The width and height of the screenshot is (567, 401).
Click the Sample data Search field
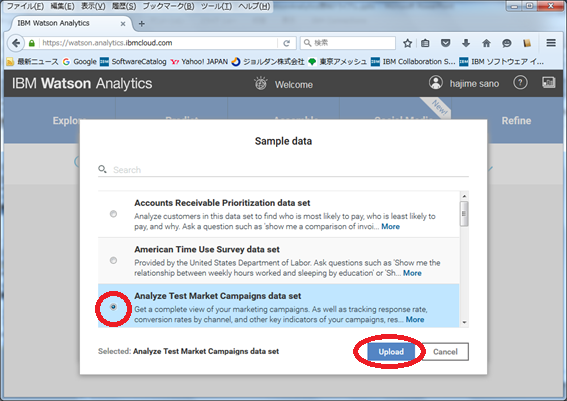coord(283,170)
